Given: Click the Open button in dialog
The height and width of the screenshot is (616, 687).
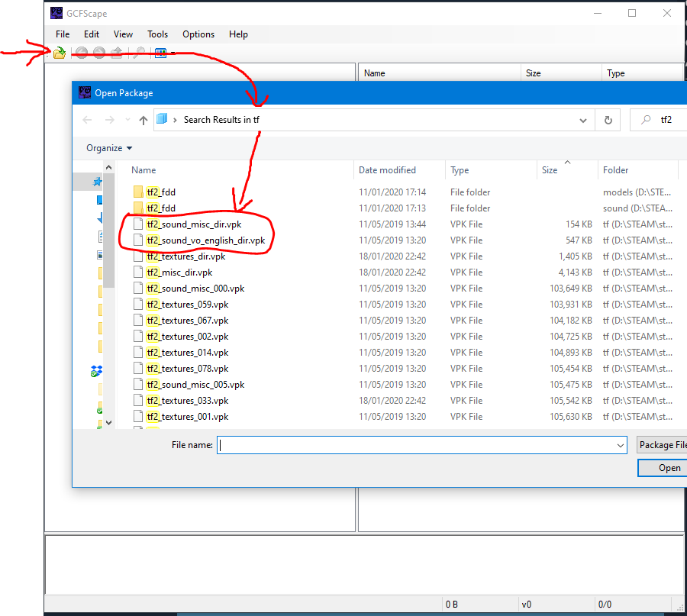Looking at the screenshot, I should [x=663, y=468].
